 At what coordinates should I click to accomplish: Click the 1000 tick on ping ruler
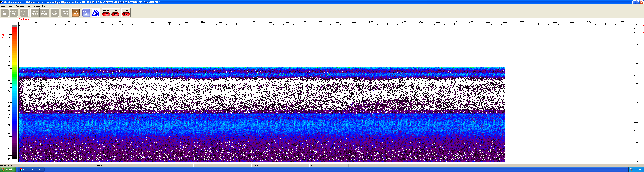point(186,22)
